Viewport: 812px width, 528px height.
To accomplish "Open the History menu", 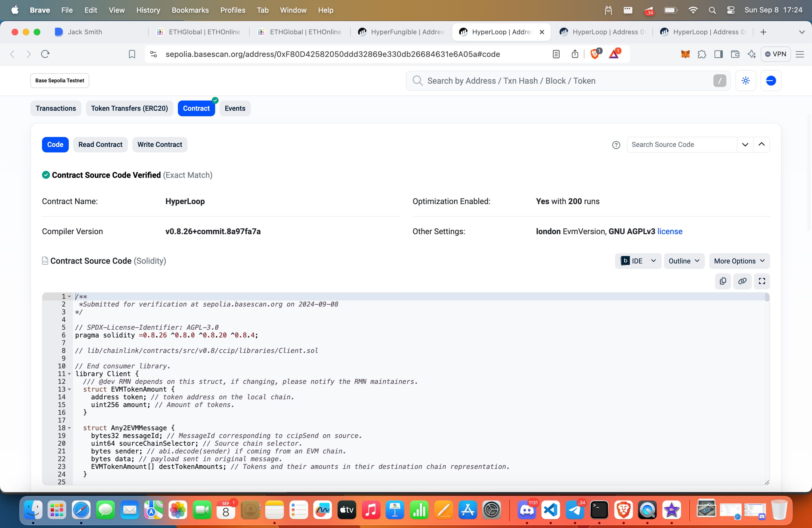I will click(x=148, y=10).
